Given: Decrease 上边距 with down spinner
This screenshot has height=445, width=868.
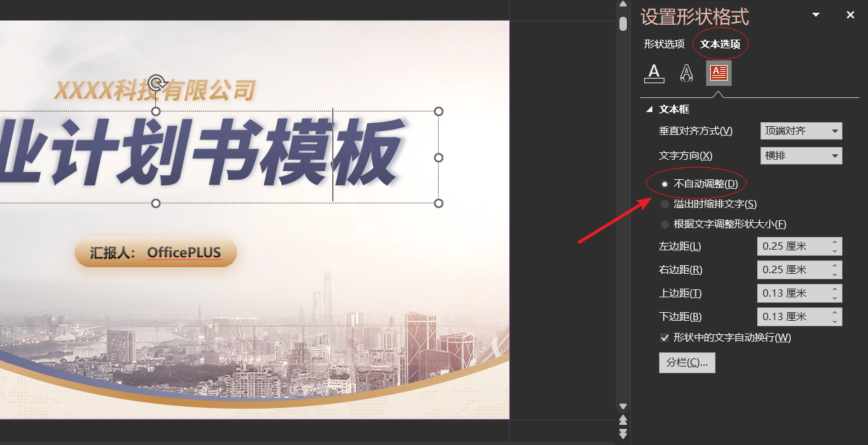Looking at the screenshot, I should click(x=834, y=298).
